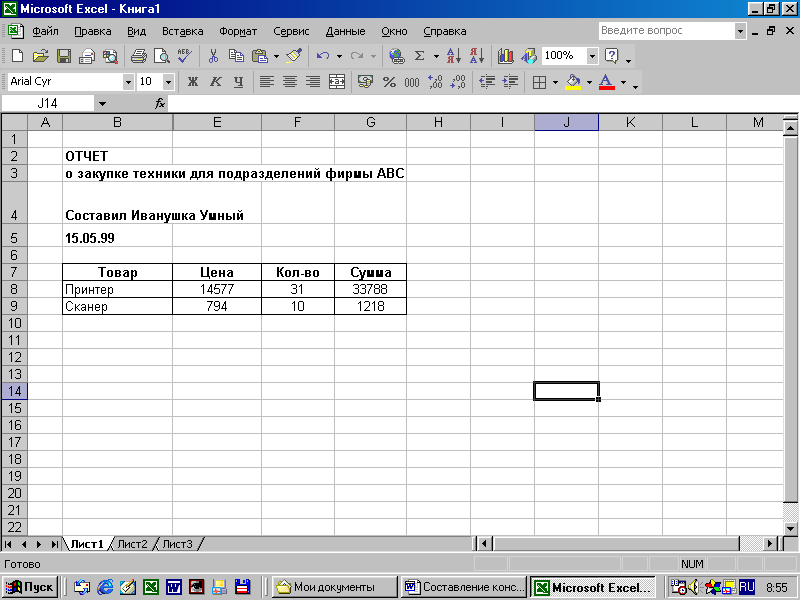Open the AutoSum functions arrow

point(436,56)
